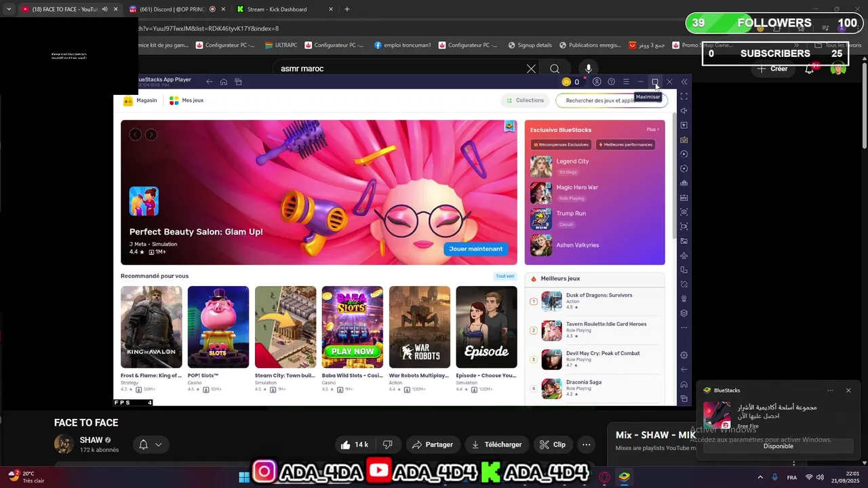Image resolution: width=868 pixels, height=488 pixels.
Task: Open Tavern Roulette: Idle Card Heroes entry
Action: coord(594,330)
